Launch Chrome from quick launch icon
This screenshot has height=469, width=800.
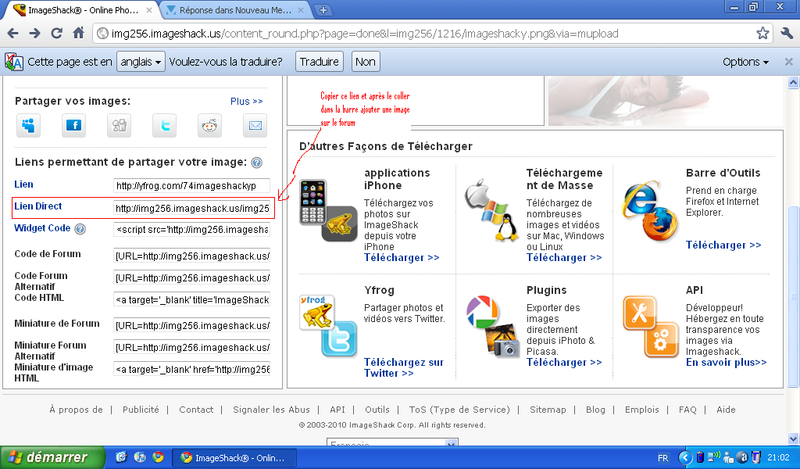point(158,457)
